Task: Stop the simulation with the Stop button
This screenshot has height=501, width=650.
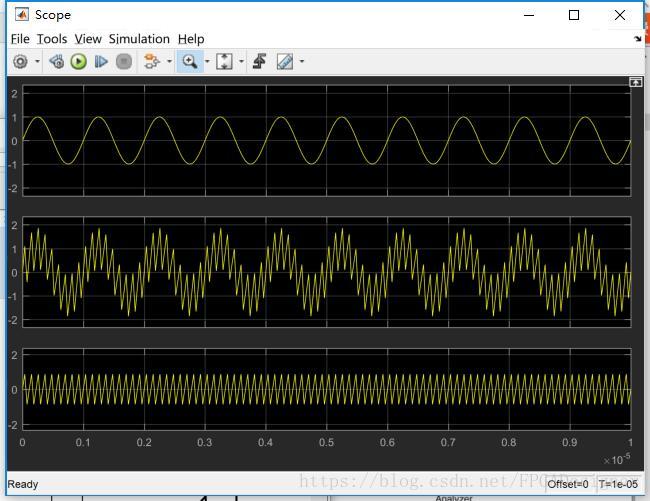Action: coord(124,62)
